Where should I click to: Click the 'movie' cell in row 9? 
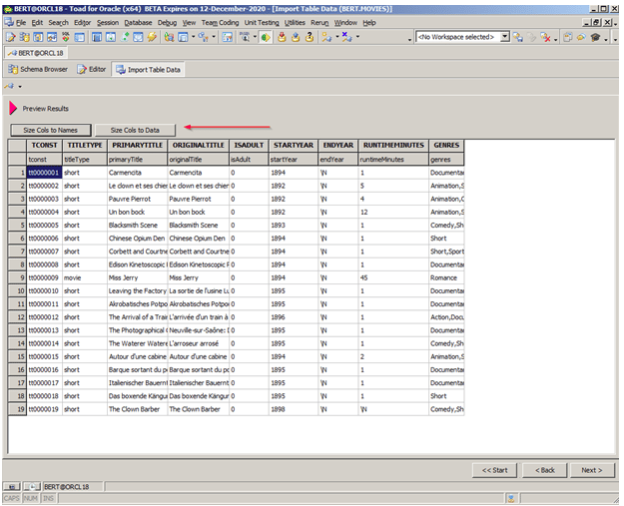point(84,278)
